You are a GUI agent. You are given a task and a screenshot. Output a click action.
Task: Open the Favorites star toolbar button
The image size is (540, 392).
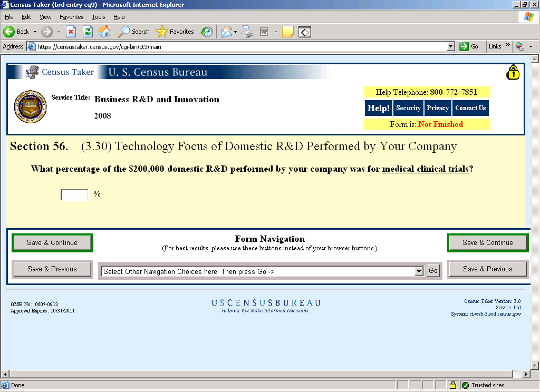175,32
